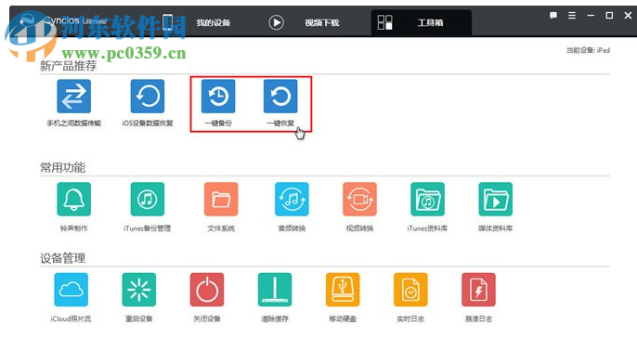Open the iTunes资料库 library
This screenshot has width=637, height=364.
point(427,199)
